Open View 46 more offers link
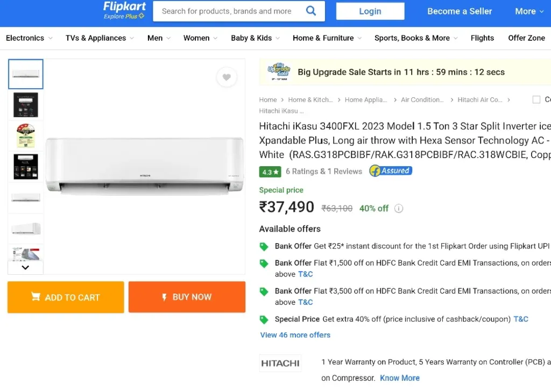This screenshot has width=551, height=392. click(295, 335)
